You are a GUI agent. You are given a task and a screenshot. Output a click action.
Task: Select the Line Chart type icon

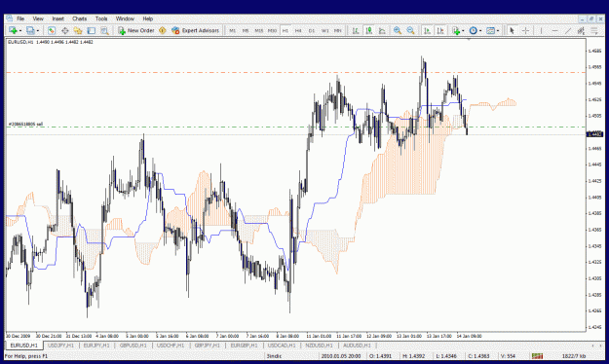382,30
